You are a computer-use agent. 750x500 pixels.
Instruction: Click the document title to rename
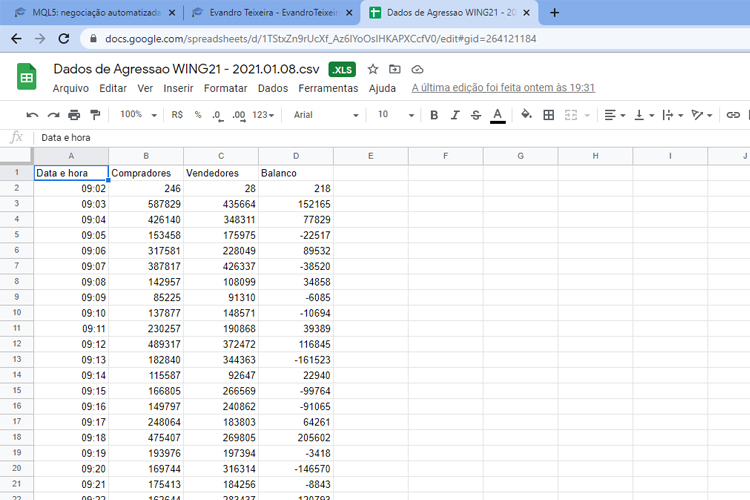(x=186, y=69)
